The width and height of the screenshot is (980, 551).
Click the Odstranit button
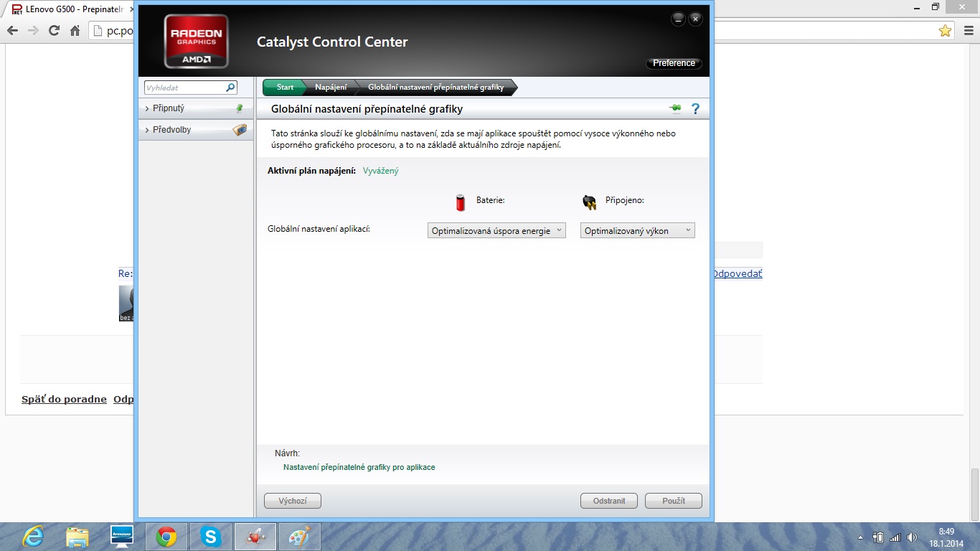tap(609, 501)
